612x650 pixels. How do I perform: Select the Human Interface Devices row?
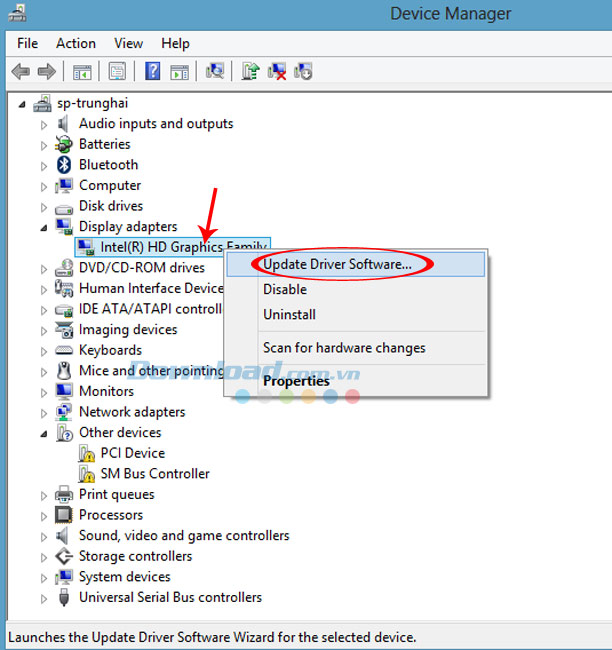pos(151,288)
